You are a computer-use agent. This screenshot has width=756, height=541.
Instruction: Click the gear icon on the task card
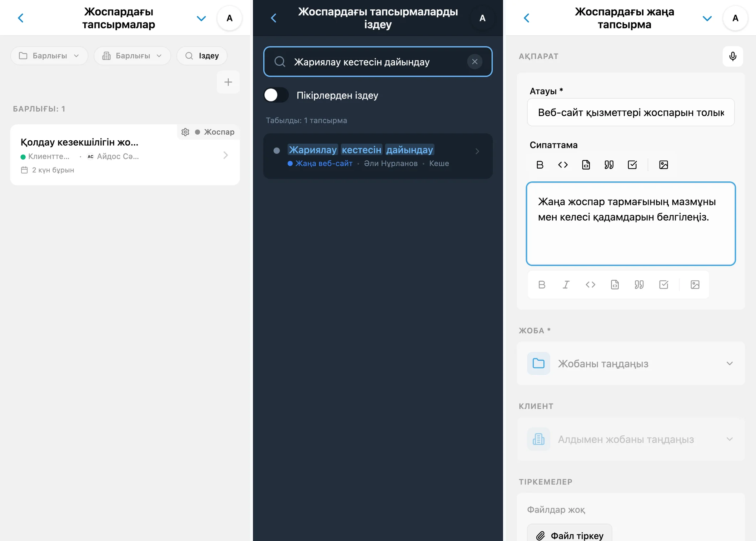pyautogui.click(x=185, y=132)
